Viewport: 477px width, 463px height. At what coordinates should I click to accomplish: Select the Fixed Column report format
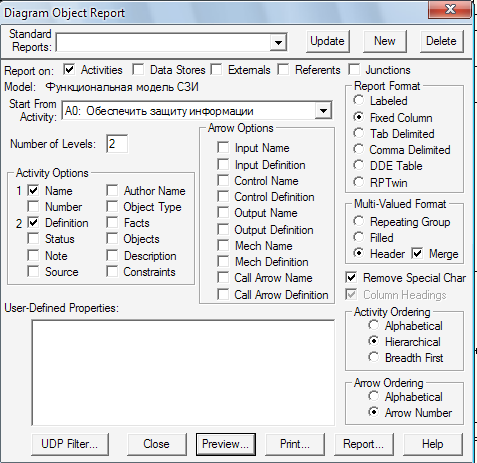tap(359, 117)
